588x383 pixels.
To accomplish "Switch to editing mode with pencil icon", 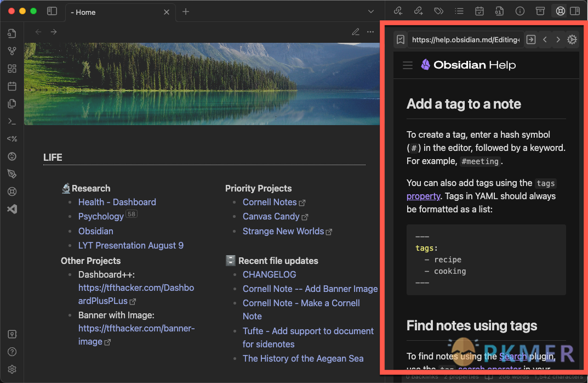I will click(x=356, y=32).
